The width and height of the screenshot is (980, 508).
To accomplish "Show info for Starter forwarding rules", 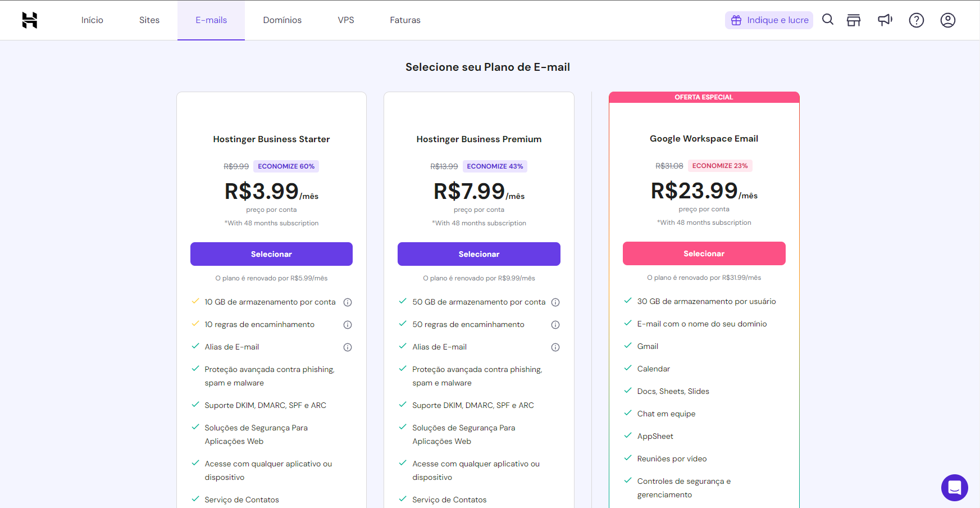I will point(348,325).
